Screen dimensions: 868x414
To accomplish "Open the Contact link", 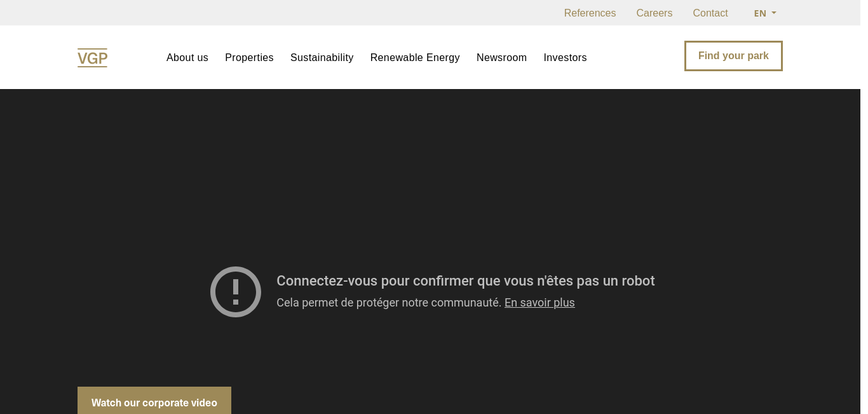I will click(710, 13).
